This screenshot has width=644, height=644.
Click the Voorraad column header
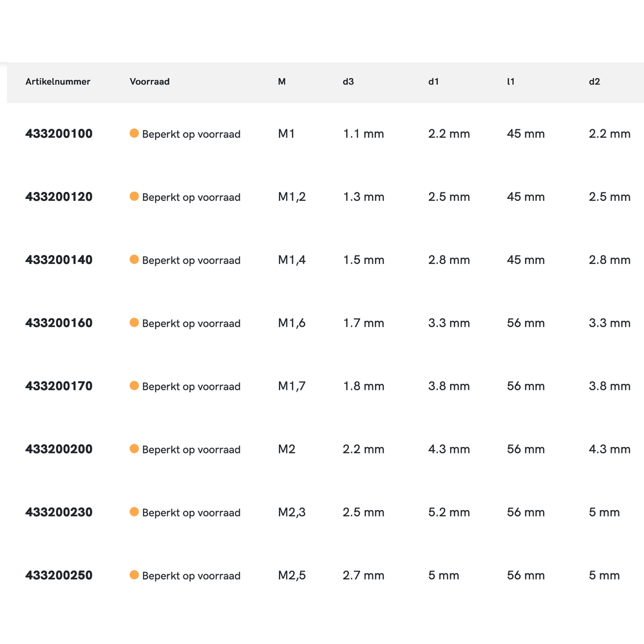click(149, 82)
